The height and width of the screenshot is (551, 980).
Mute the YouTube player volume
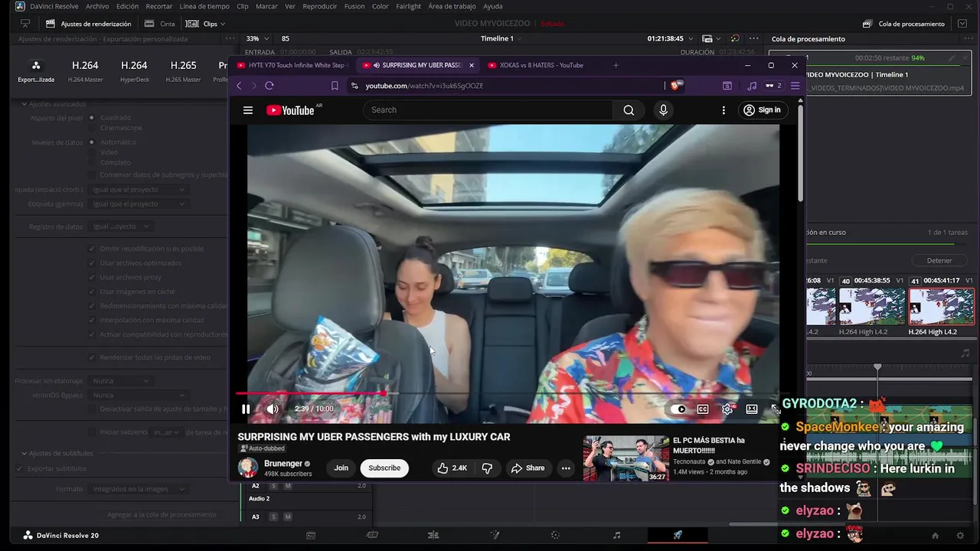(x=273, y=409)
